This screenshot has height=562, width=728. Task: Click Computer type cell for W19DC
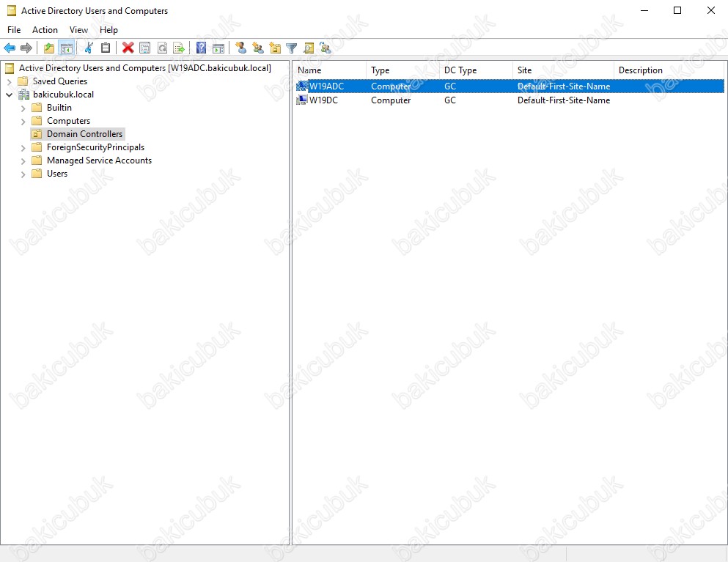pos(391,100)
